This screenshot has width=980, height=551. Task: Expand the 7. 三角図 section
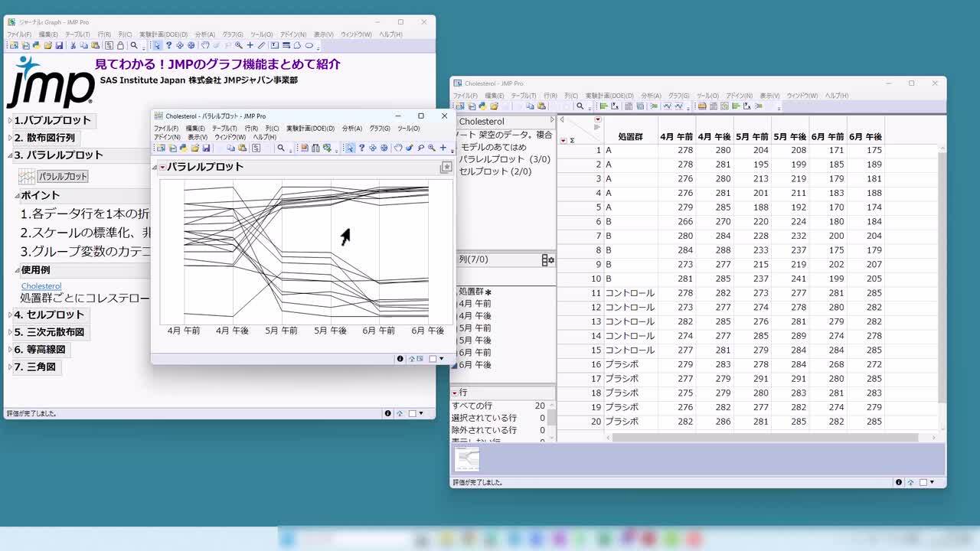[x=11, y=367]
